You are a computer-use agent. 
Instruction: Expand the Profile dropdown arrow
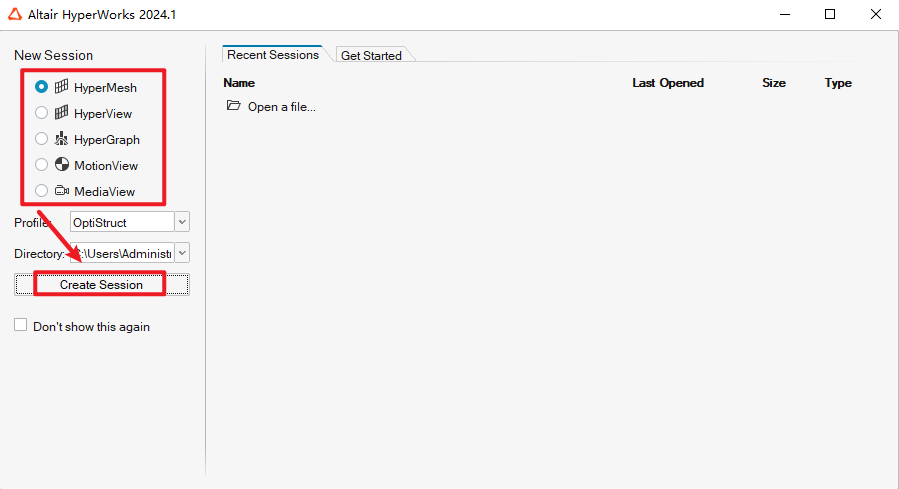[181, 222]
